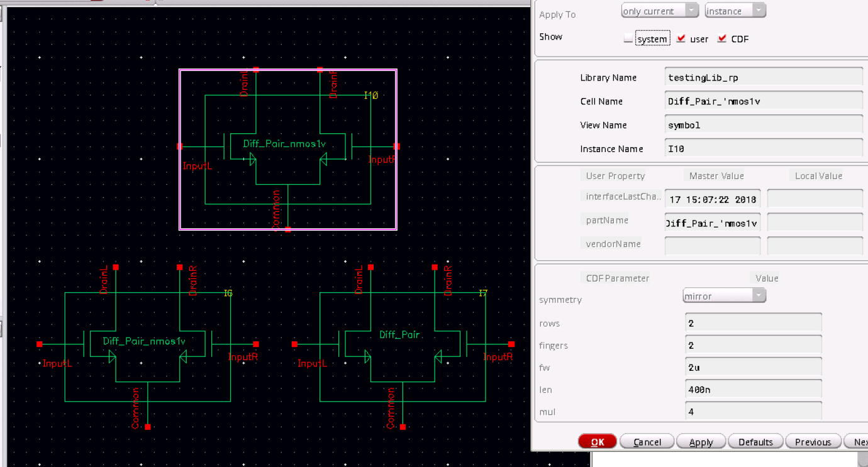Expand the 'instance' type dropdown
Screen dimensions: 868x467
(735, 11)
